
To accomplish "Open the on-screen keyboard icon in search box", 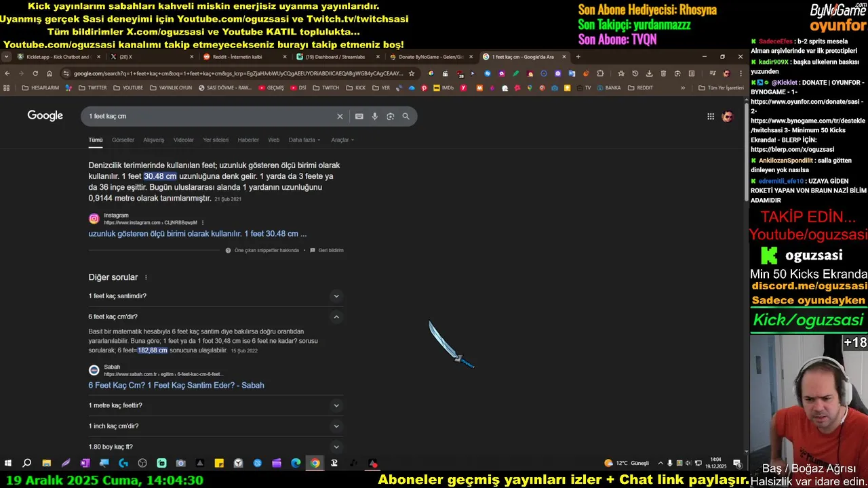I will coord(359,117).
